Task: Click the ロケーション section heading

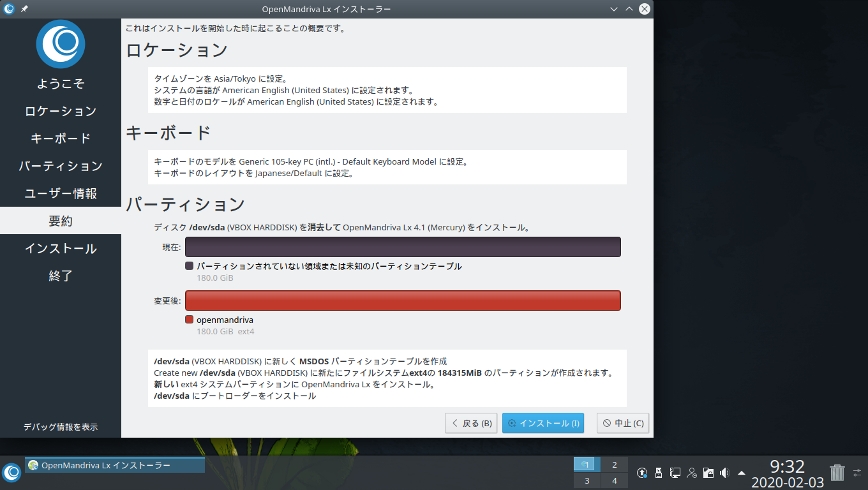Action: 177,50
